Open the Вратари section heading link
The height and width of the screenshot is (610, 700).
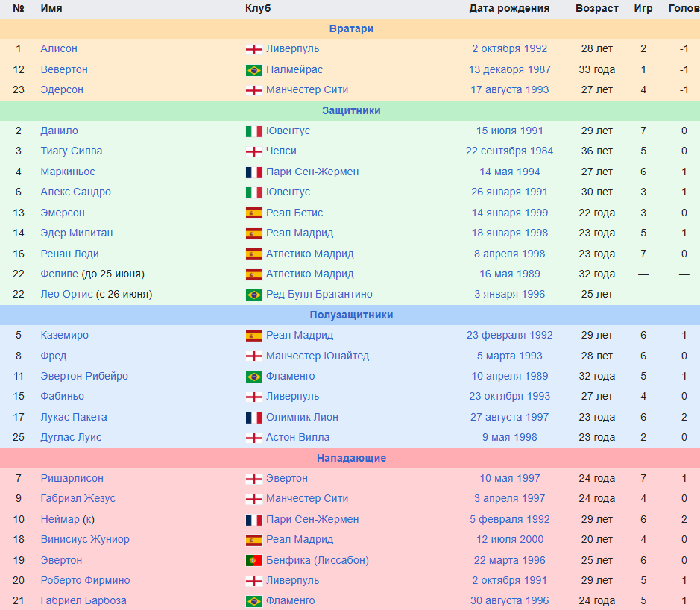point(351,28)
